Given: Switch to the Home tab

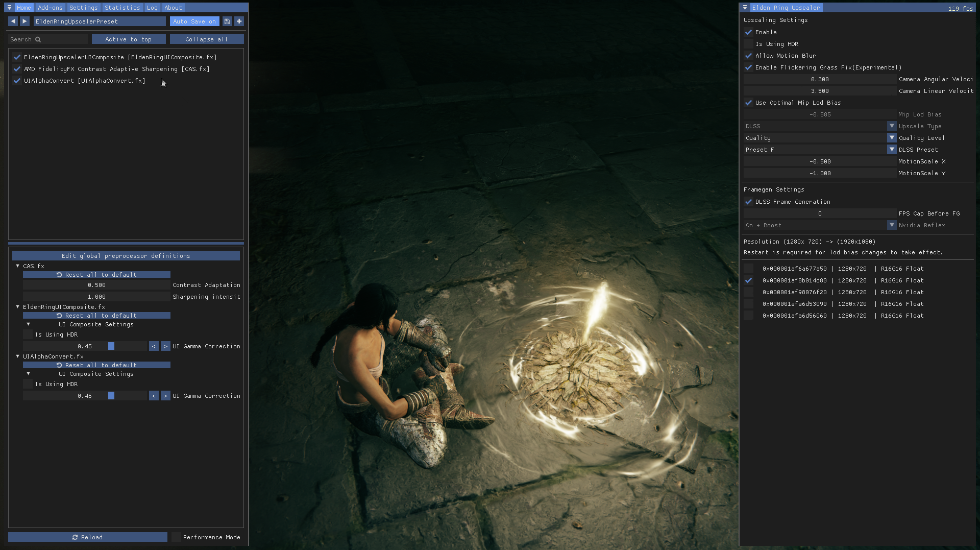Looking at the screenshot, I should (x=24, y=8).
